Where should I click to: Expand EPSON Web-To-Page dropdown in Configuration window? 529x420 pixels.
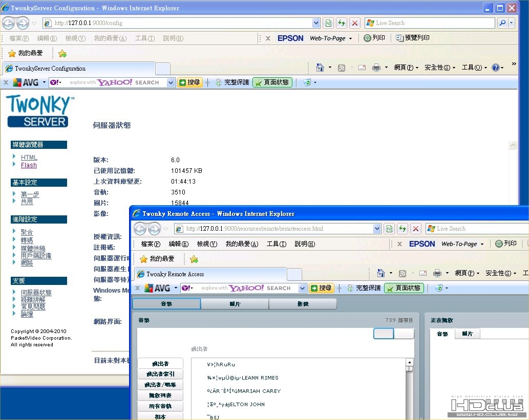350,38
